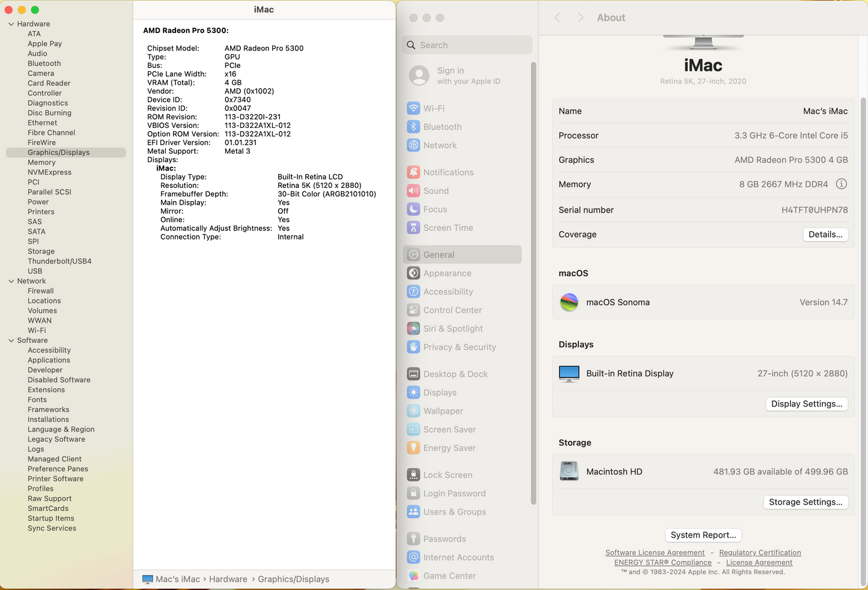
Task: Click the Wi-Fi icon in settings sidebar
Action: 413,109
